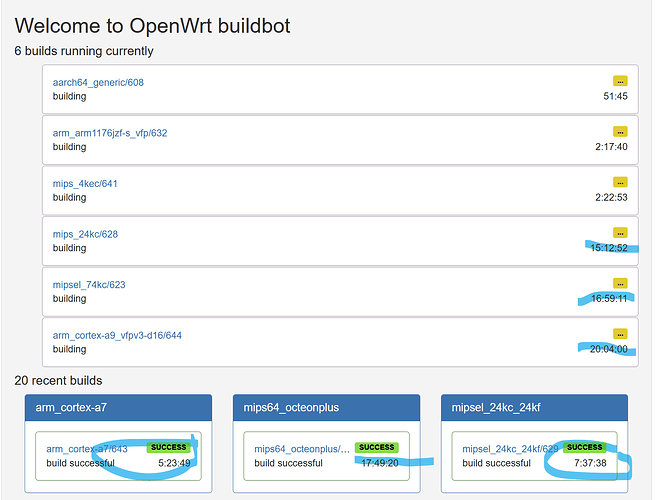
Task: Click the mipsel_24kc_24kf builder header
Action: pos(534,407)
